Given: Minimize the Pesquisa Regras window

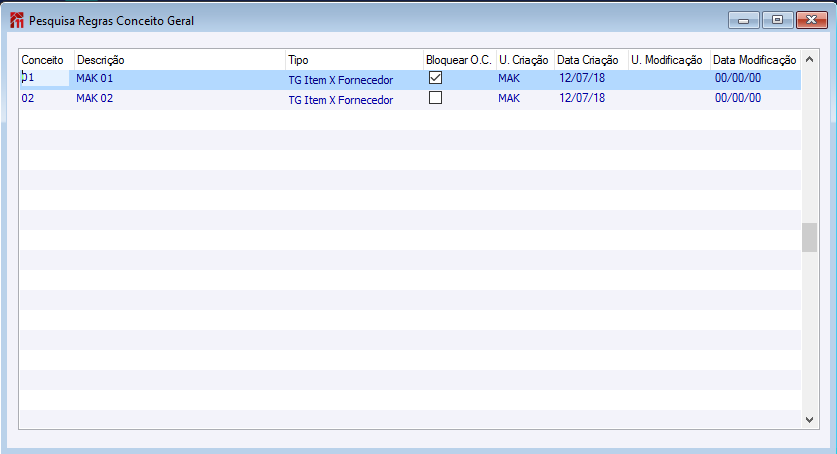Looking at the screenshot, I should [x=744, y=20].
